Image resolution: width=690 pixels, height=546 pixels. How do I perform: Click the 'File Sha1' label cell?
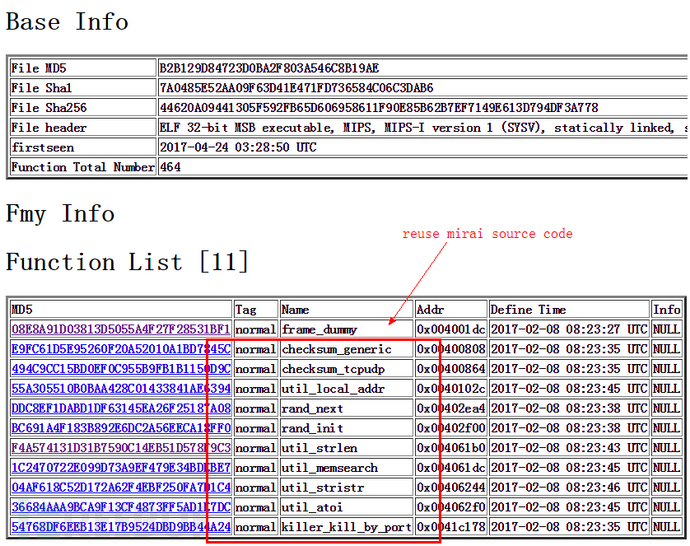pyautogui.click(x=83, y=88)
